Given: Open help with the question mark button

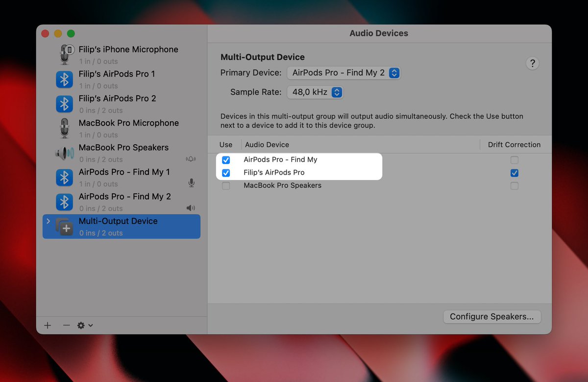Looking at the screenshot, I should point(532,63).
